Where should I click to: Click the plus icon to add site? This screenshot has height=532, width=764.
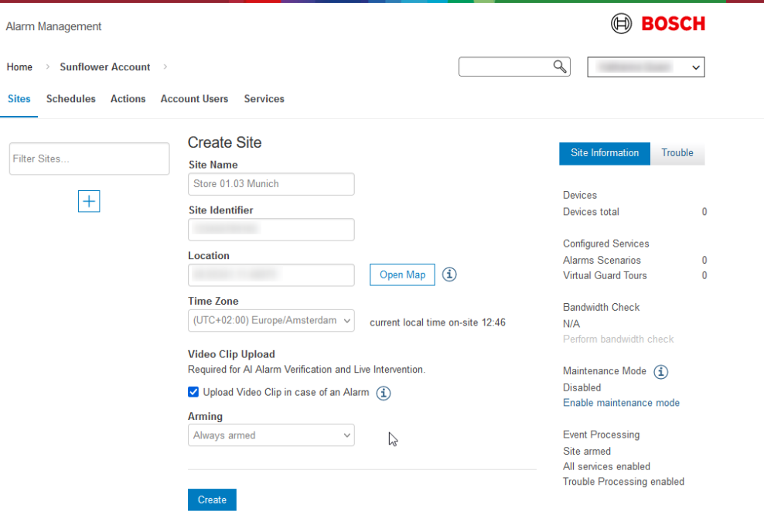[89, 201]
